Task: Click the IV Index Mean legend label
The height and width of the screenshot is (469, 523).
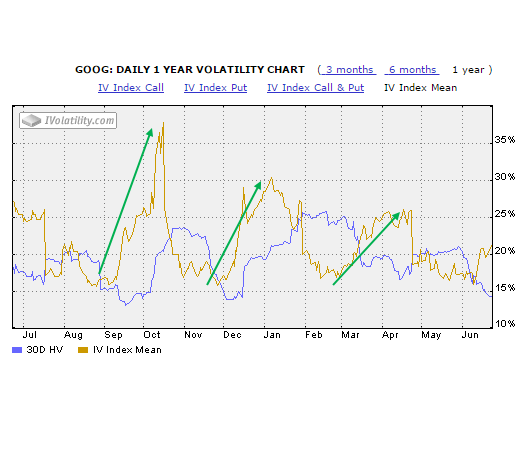Action: 127,350
